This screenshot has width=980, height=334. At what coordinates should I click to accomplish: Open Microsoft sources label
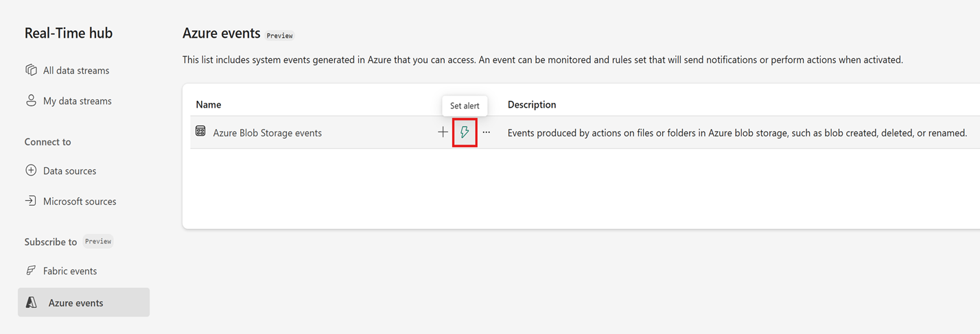tap(80, 202)
